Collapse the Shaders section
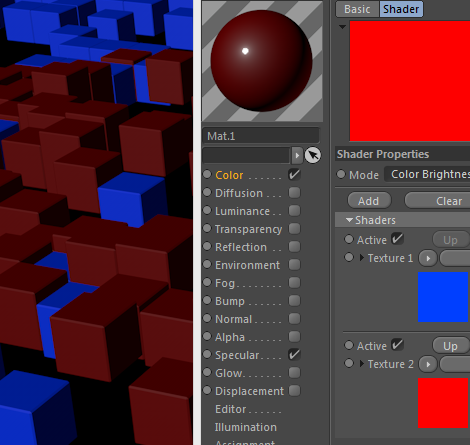This screenshot has width=470, height=445. pyautogui.click(x=349, y=220)
